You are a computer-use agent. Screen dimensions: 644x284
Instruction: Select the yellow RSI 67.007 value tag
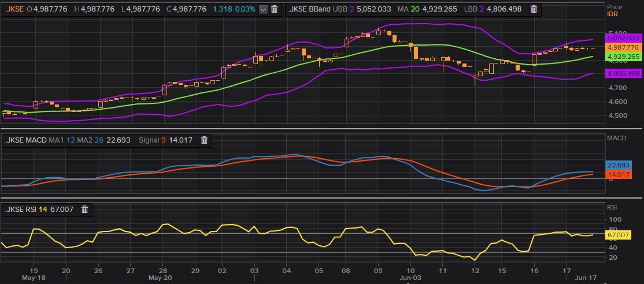point(619,235)
